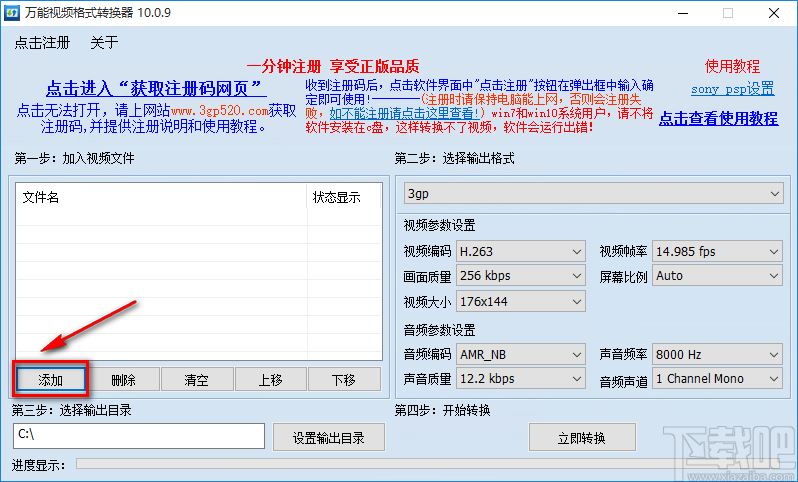The image size is (798, 482).
Task: Click the 第四步：开始转换 label
Action: [x=443, y=410]
